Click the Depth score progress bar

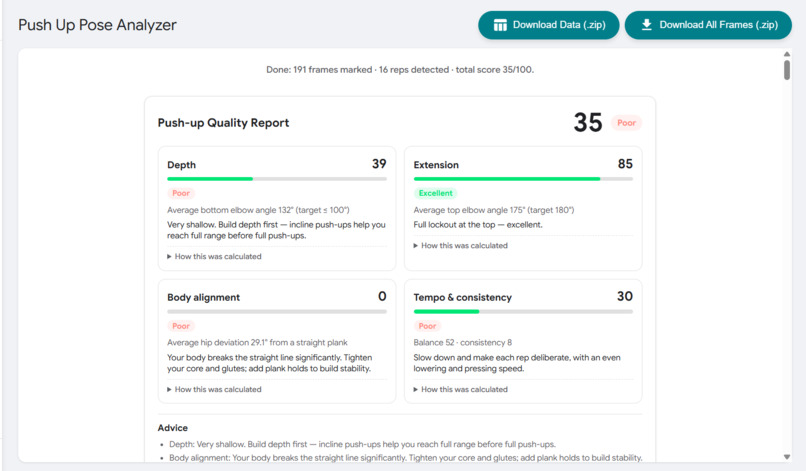click(277, 179)
